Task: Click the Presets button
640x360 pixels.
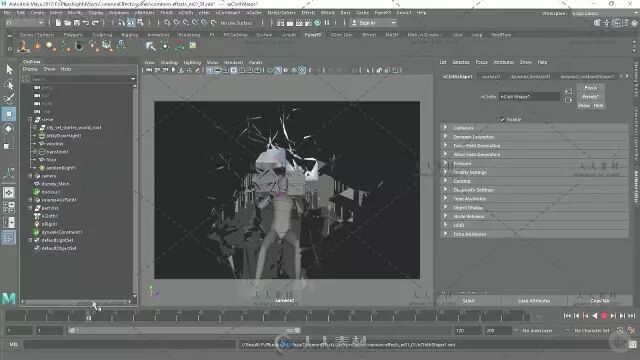Action: point(590,97)
